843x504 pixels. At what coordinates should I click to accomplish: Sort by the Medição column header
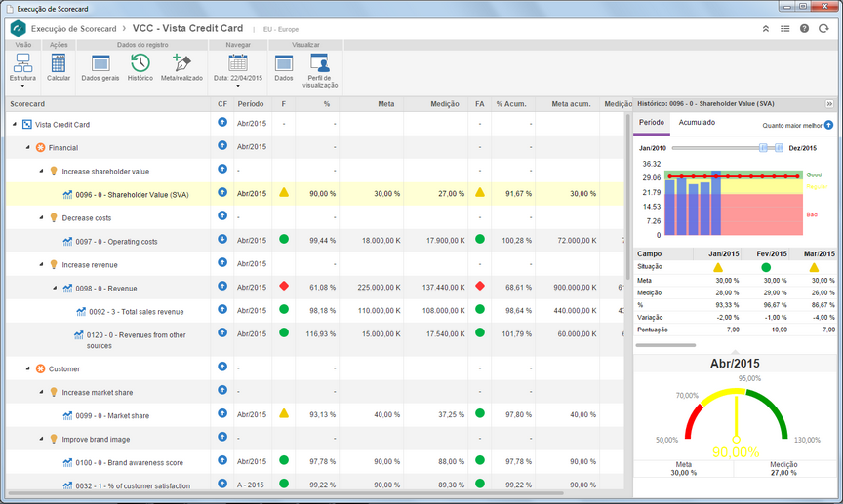pos(435,104)
